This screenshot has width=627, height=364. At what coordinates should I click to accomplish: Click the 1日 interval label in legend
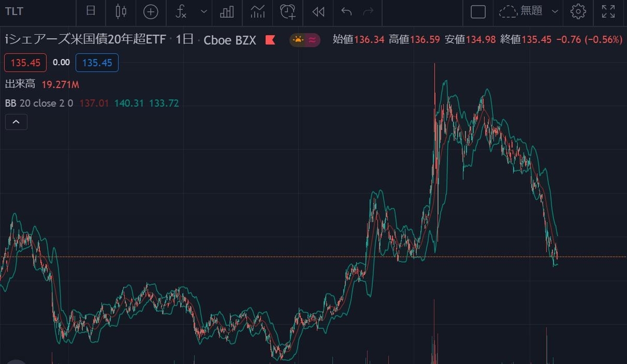click(184, 40)
